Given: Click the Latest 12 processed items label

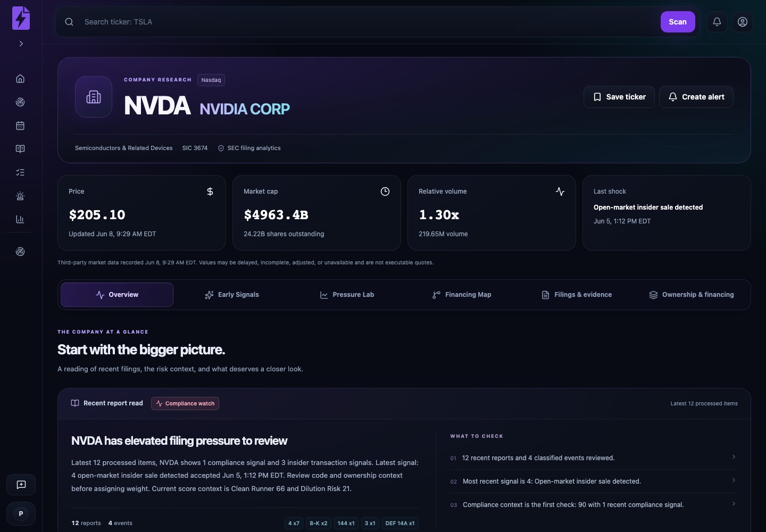Looking at the screenshot, I should tap(704, 403).
